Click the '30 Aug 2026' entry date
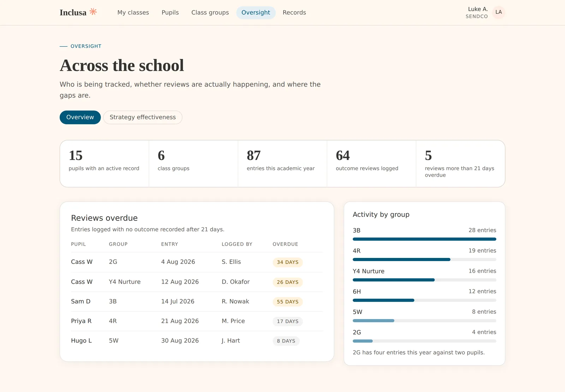 180,340
